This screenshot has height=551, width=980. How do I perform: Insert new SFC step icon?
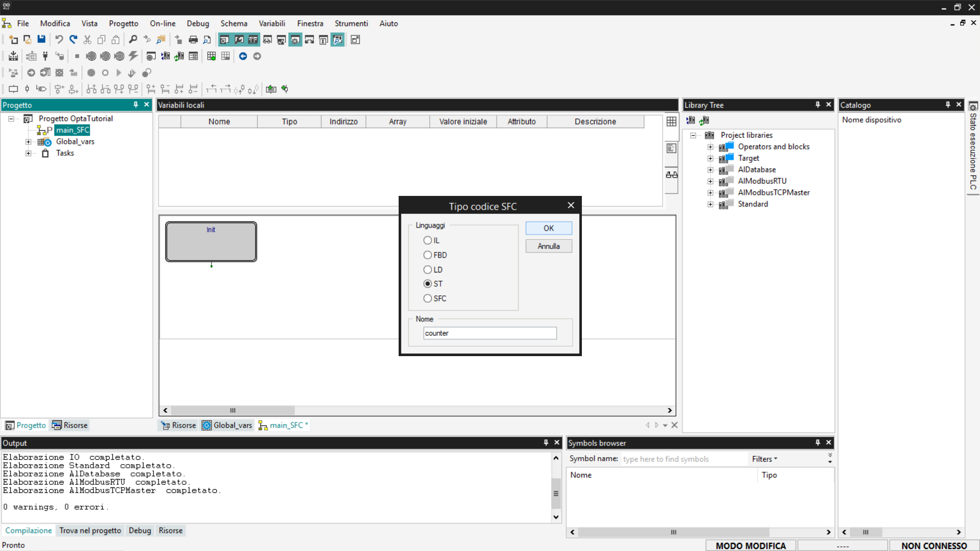pos(13,89)
